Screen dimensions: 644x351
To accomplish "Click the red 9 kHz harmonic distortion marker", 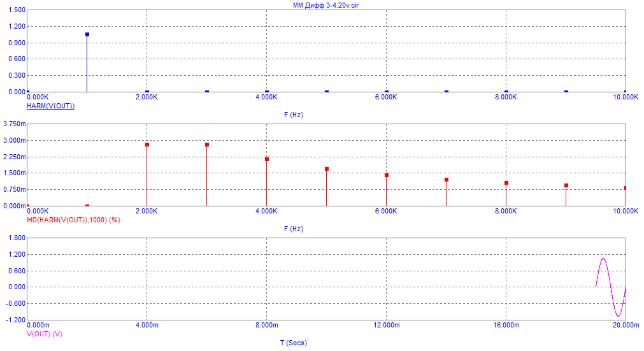I will point(566,185).
